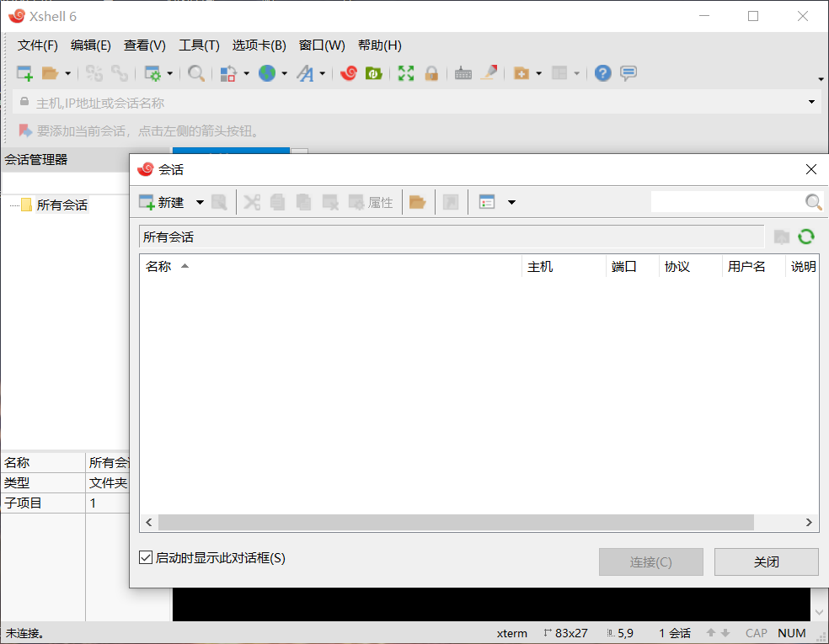The image size is (829, 644).
Task: Sort by the 主机 column header
Action: (x=564, y=266)
